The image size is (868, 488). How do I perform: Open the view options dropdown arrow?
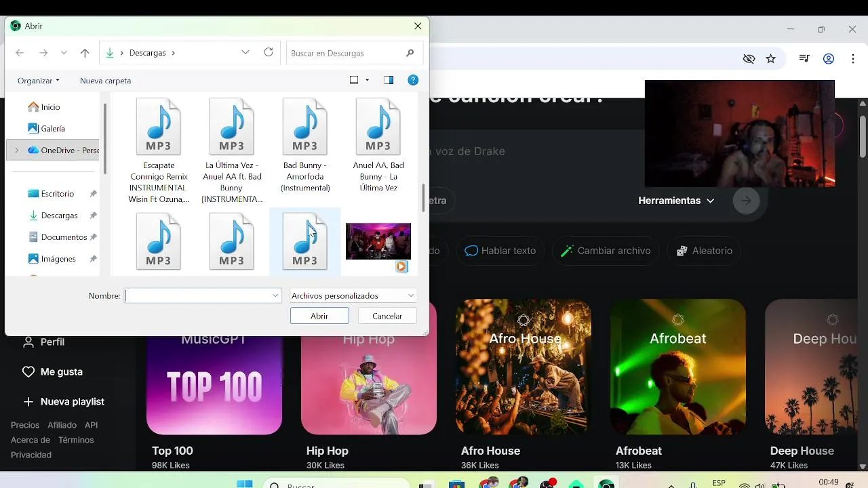coord(368,80)
